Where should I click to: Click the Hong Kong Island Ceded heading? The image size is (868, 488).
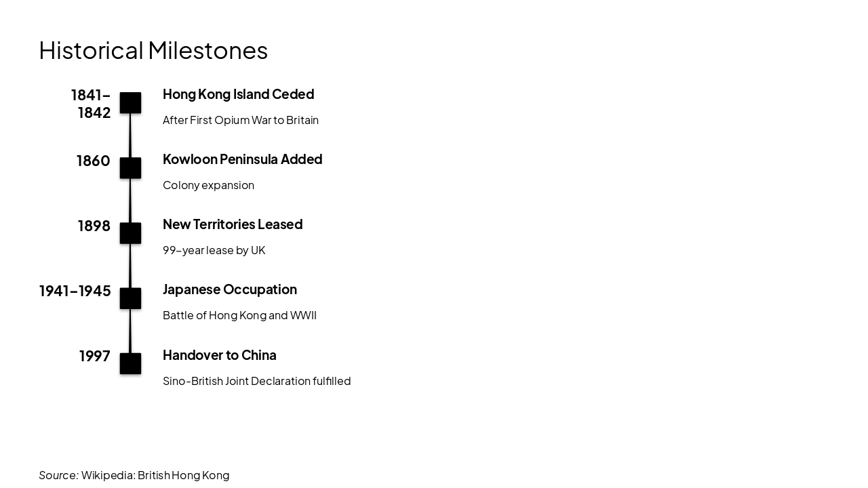pos(238,94)
